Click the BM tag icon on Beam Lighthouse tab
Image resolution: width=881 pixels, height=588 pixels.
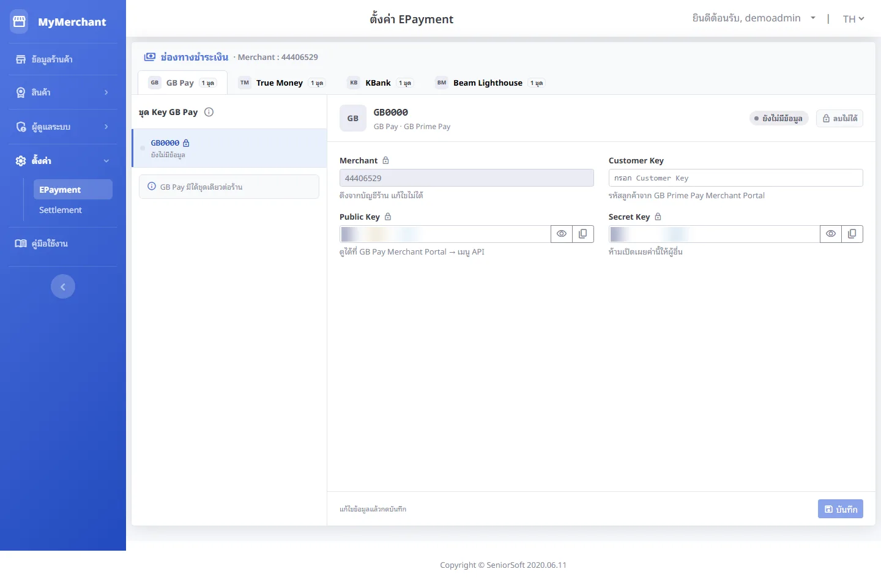point(442,83)
